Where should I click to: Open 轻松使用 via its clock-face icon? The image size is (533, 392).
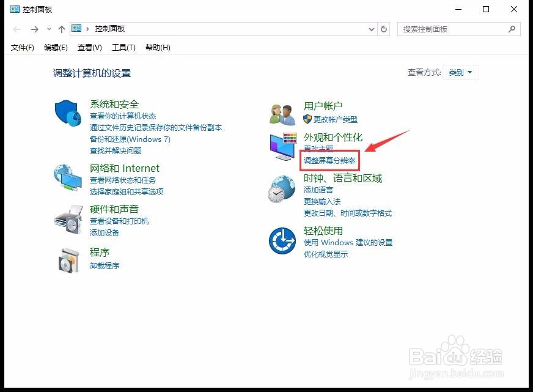pos(281,240)
